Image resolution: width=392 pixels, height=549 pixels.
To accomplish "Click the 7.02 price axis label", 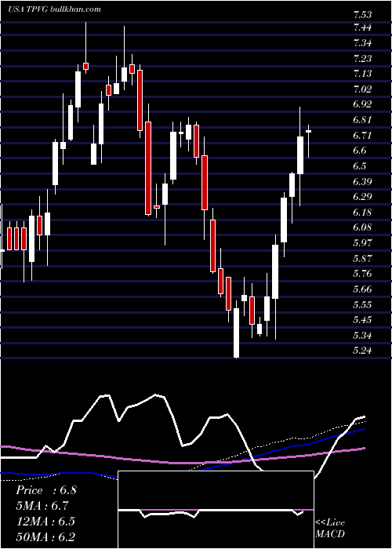I will pos(362,89).
